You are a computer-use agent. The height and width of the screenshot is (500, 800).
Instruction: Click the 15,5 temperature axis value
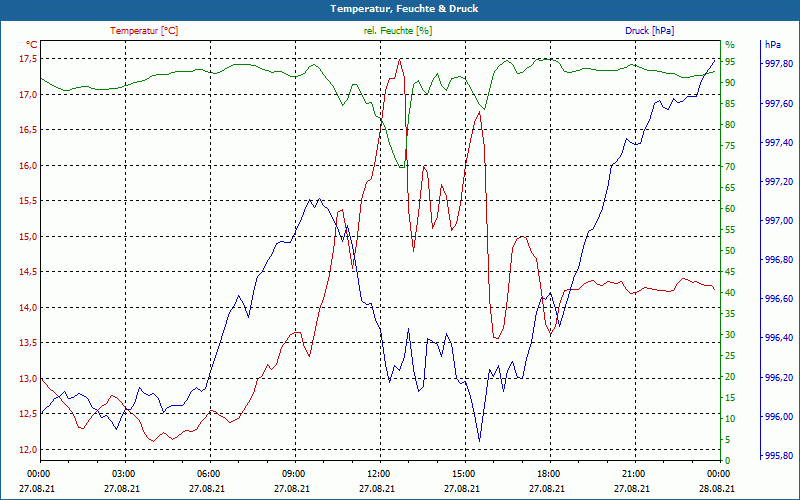(x=28, y=201)
